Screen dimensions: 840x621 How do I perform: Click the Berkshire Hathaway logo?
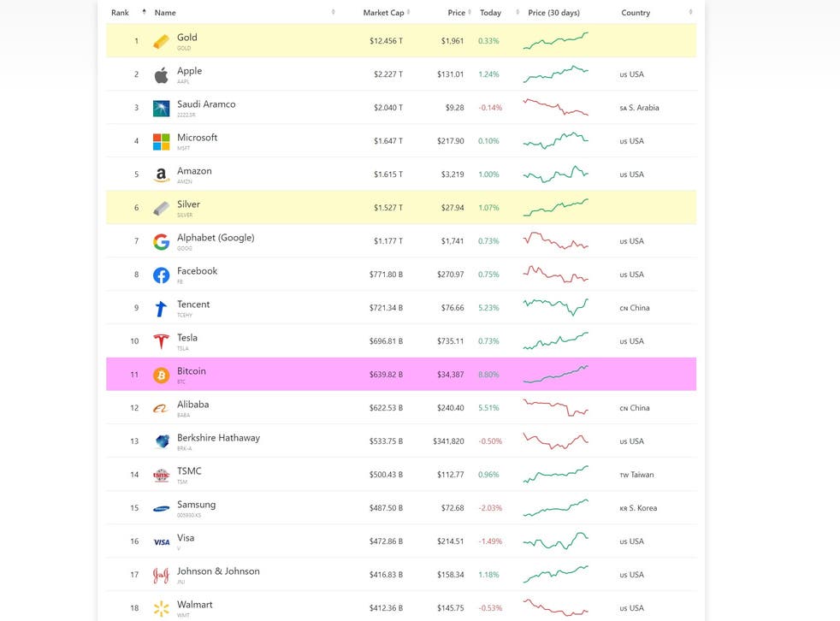161,441
